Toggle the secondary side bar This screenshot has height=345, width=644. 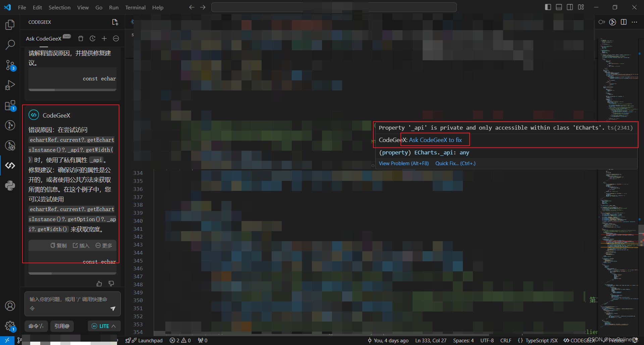570,7
